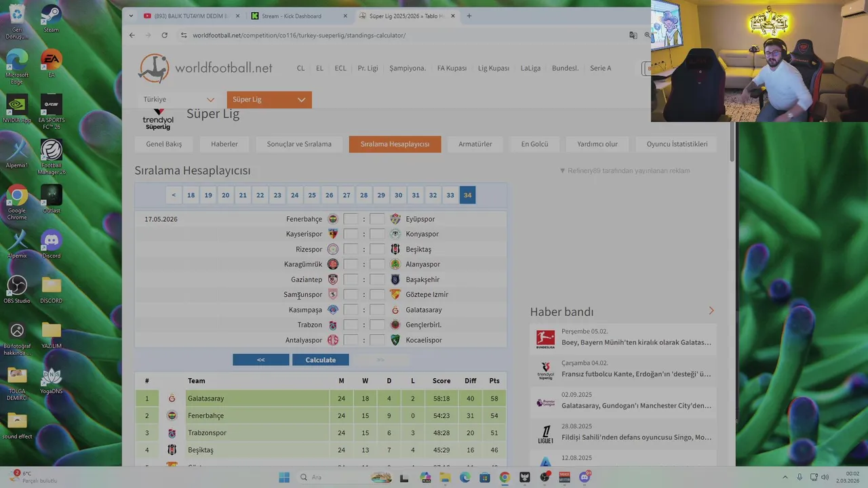Open the Oyuncu İstatistikleri tab
This screenshot has height=488, width=868.
tap(677, 144)
